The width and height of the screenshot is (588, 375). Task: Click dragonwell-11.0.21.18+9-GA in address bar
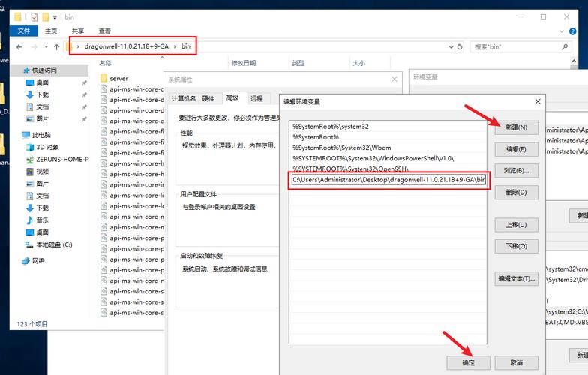(x=126, y=46)
